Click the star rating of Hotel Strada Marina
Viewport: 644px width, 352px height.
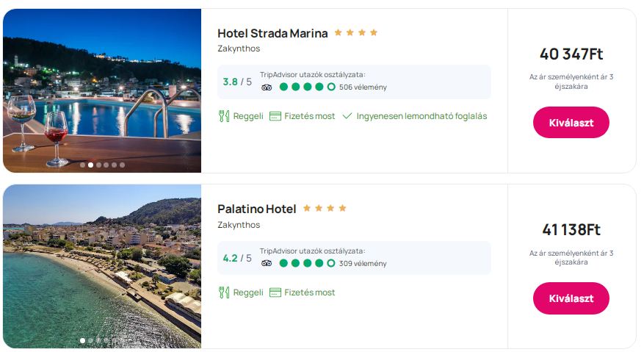(355, 33)
